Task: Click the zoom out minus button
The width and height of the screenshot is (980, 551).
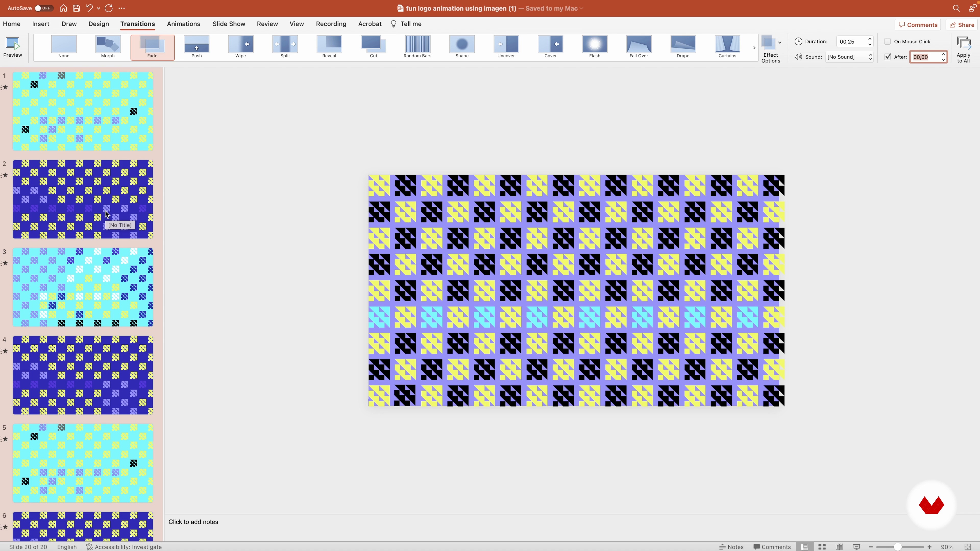Action: click(x=871, y=547)
